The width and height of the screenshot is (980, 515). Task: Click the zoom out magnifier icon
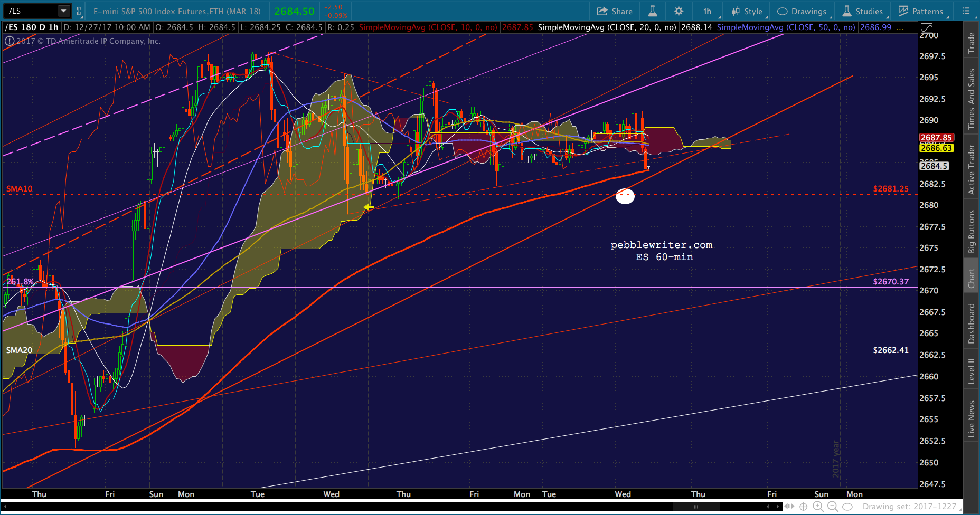point(833,507)
